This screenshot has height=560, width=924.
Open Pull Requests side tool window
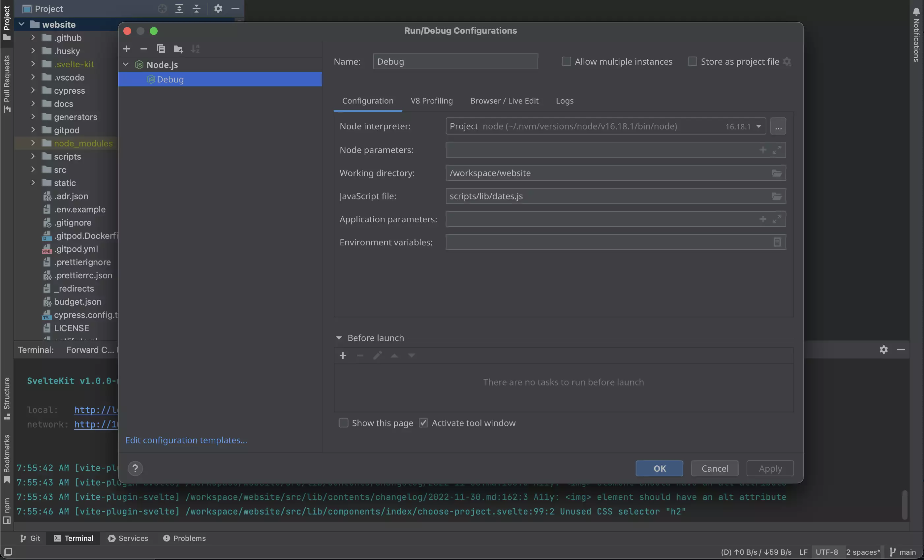[x=7, y=84]
